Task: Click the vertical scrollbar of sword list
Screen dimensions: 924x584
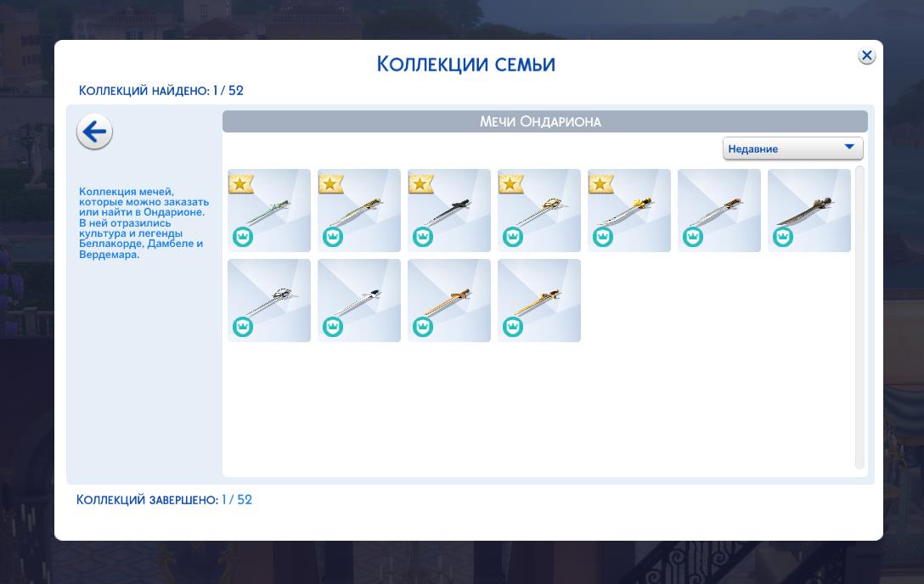Action: [x=859, y=317]
